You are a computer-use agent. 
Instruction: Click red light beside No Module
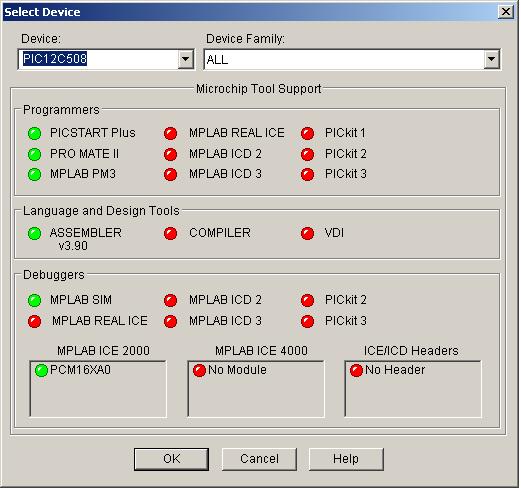pos(199,370)
